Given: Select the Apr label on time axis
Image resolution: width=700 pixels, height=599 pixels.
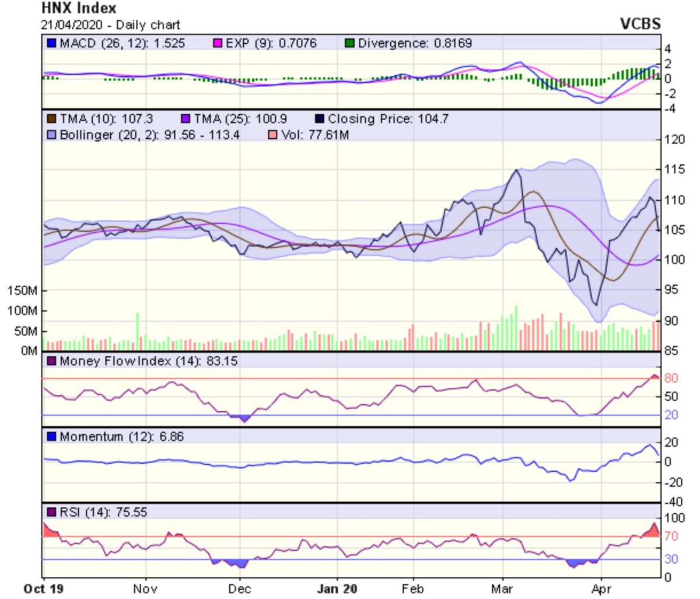Looking at the screenshot, I should (x=601, y=589).
